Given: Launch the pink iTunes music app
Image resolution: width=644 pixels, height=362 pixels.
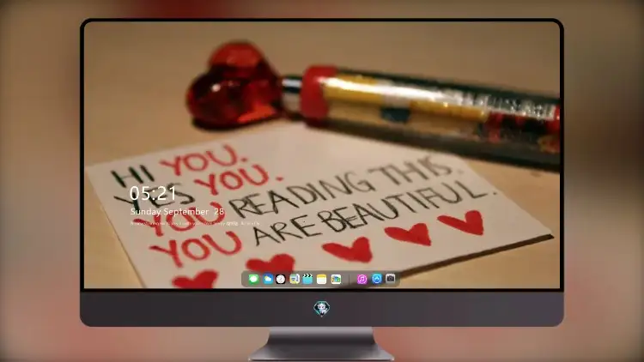Looking at the screenshot, I should (x=361, y=279).
